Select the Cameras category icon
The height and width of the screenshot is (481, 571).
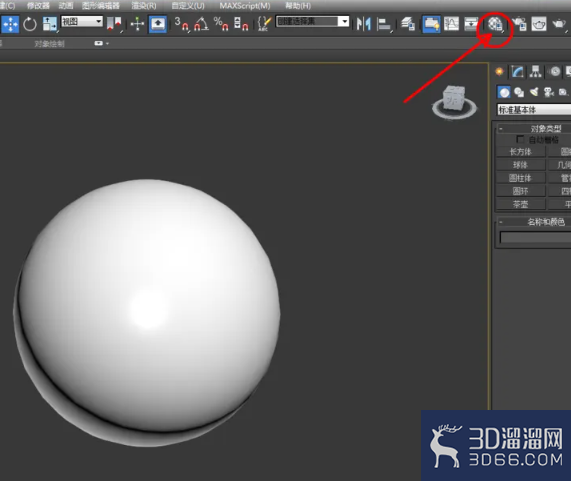point(548,92)
